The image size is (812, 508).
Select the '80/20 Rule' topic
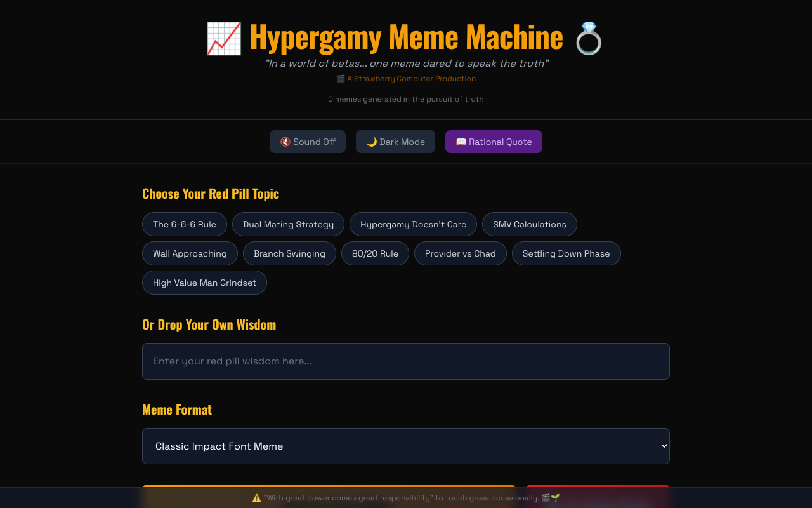coord(375,253)
